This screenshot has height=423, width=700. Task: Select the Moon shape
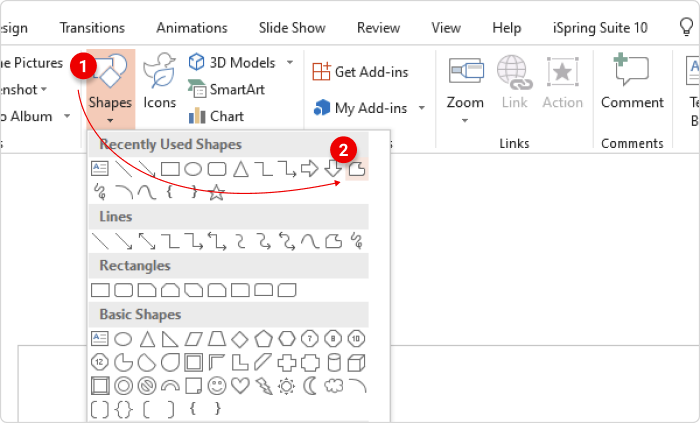tap(310, 386)
